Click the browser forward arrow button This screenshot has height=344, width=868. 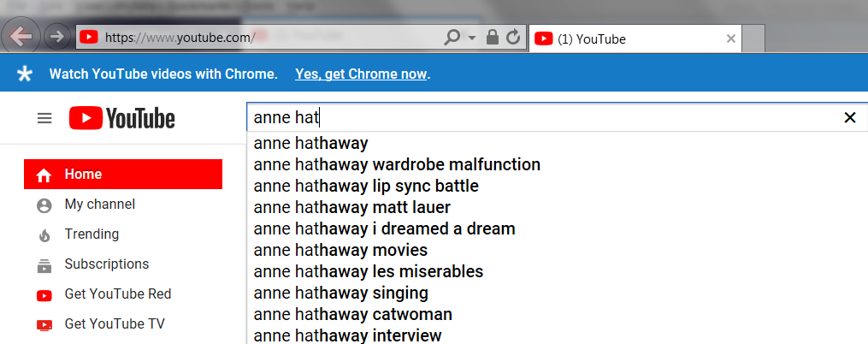click(57, 37)
